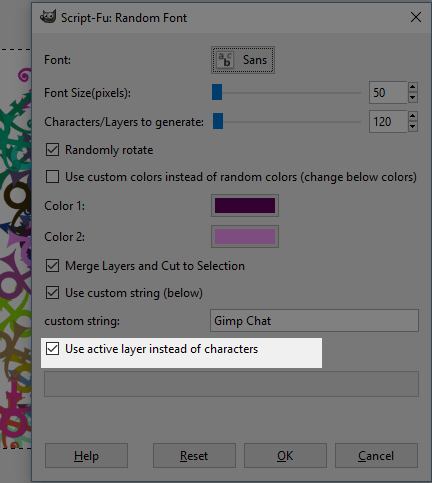This screenshot has height=483, width=432.
Task: Disable the Randomly rotate checkbox
Action: click(53, 150)
